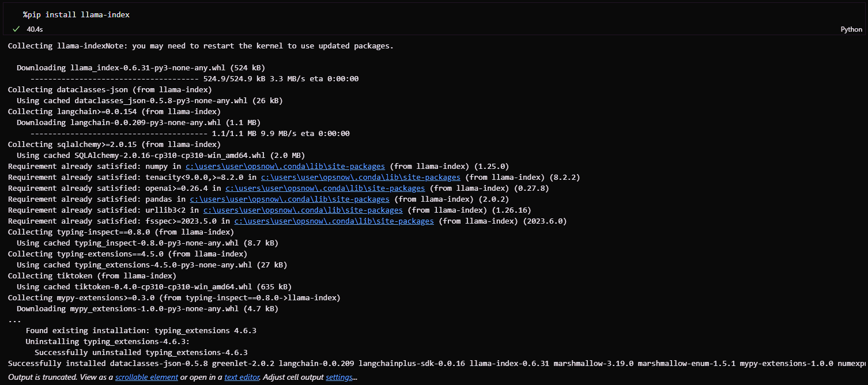Click 'Collecting langchain>=0.0.154' output line
868x385 pixels.
114,111
